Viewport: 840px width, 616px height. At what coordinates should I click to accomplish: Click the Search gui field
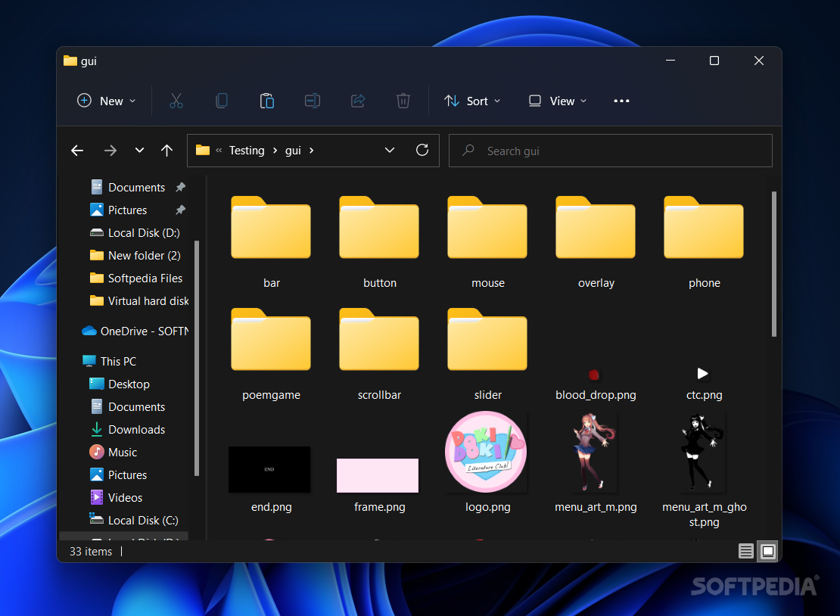[610, 151]
